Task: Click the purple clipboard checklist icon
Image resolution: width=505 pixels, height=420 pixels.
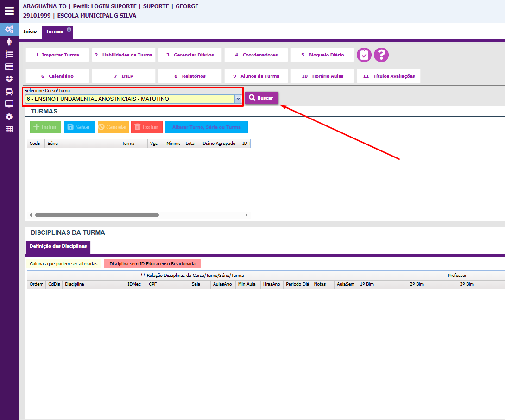Action: point(364,55)
